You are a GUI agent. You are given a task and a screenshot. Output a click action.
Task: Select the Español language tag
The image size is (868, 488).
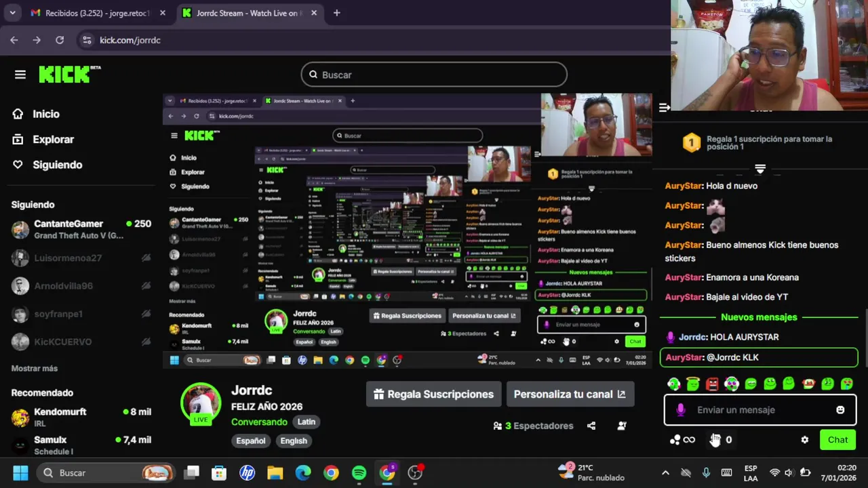coord(251,441)
